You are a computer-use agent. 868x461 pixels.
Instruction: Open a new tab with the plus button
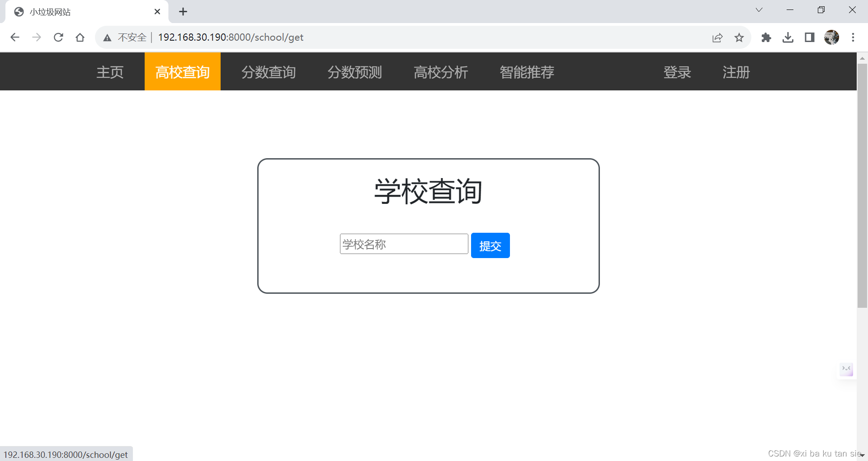(183, 11)
